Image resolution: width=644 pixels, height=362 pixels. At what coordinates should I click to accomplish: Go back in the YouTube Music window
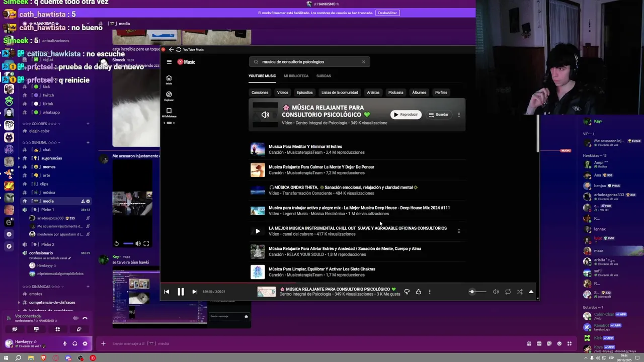[171, 49]
